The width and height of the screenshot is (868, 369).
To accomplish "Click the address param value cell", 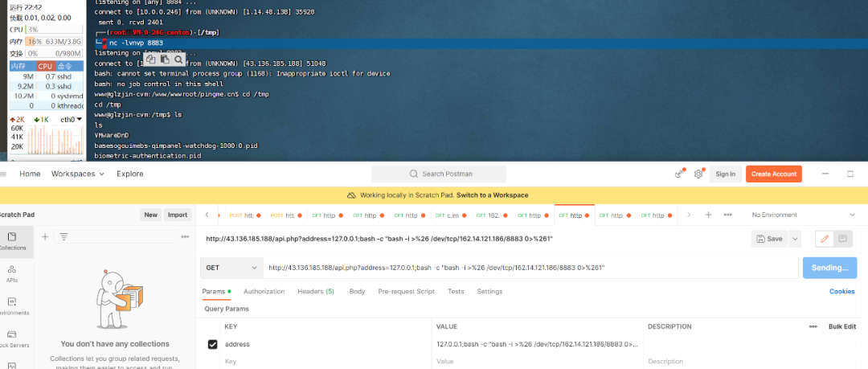I will (538, 344).
